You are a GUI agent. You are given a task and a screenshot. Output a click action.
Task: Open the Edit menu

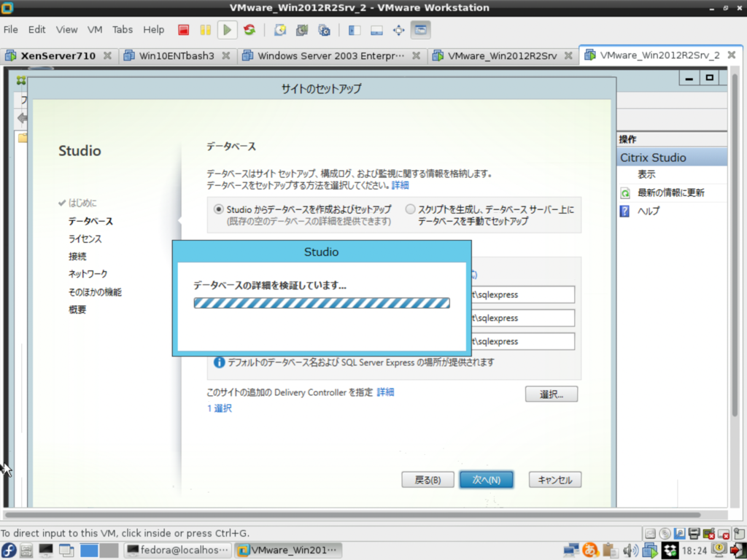point(36,29)
